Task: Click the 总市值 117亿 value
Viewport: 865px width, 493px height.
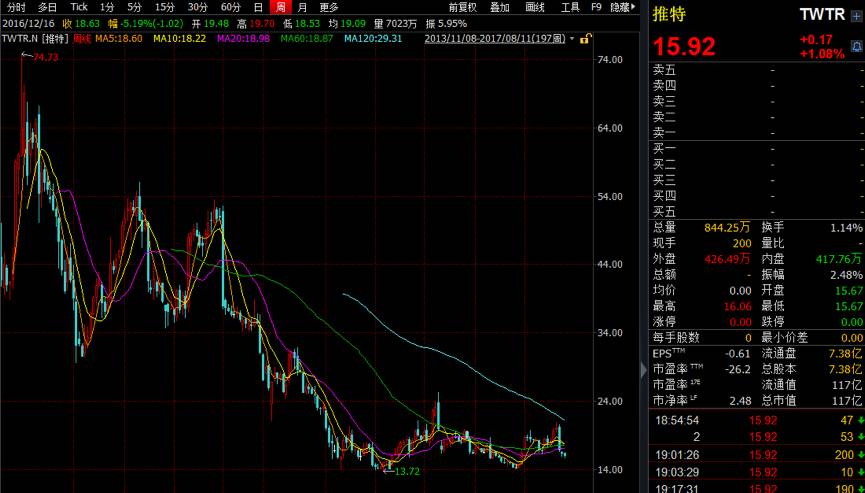Action: pos(847,400)
